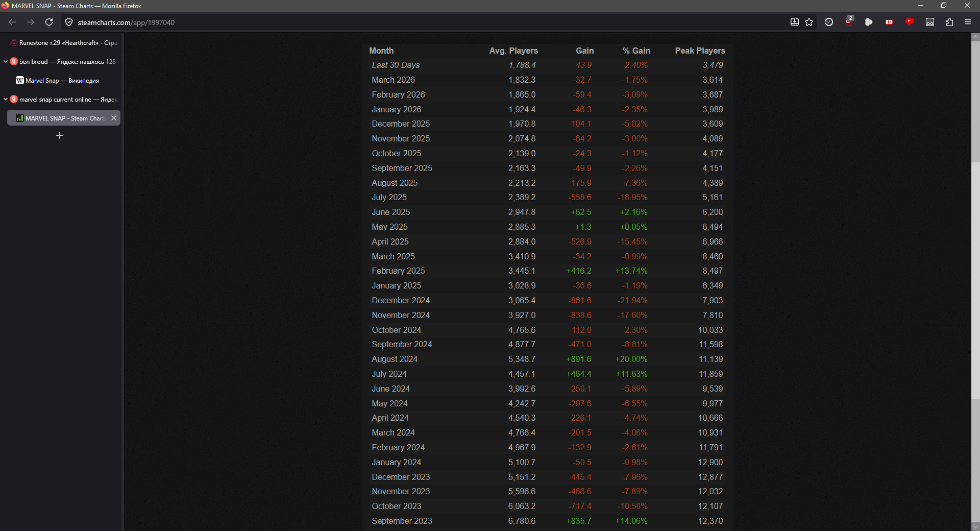The width and height of the screenshot is (980, 531).
Task: Click the browser forward arrow
Action: click(x=31, y=22)
